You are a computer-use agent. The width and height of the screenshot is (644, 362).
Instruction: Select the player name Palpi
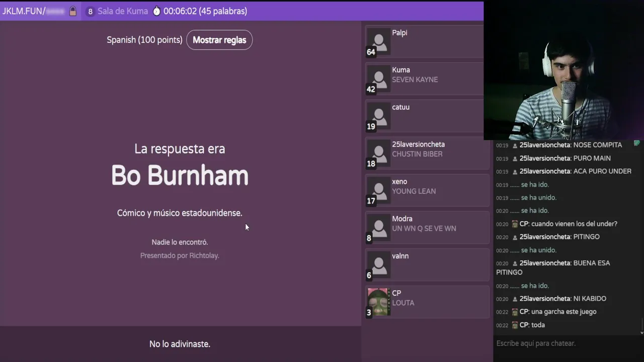399,33
